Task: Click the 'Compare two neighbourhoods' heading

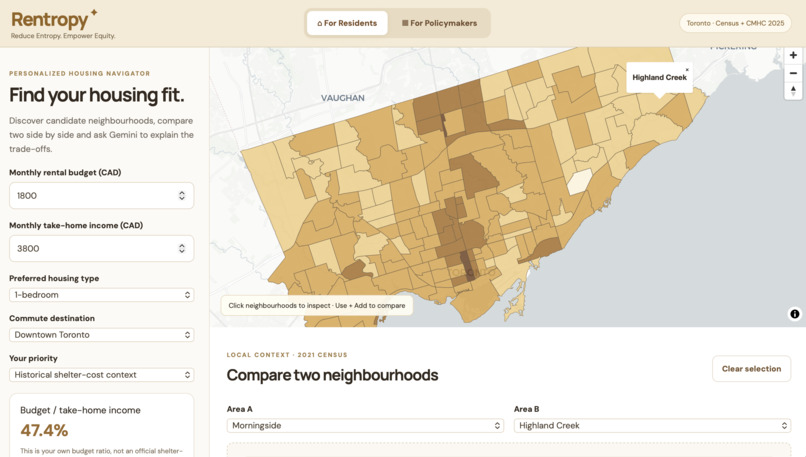Action: [332, 375]
